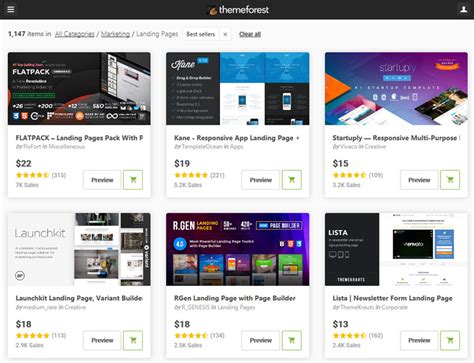Open Launchkit Landing Page, Variant Builder title
Screen dimensions: 474x363
tap(79, 298)
